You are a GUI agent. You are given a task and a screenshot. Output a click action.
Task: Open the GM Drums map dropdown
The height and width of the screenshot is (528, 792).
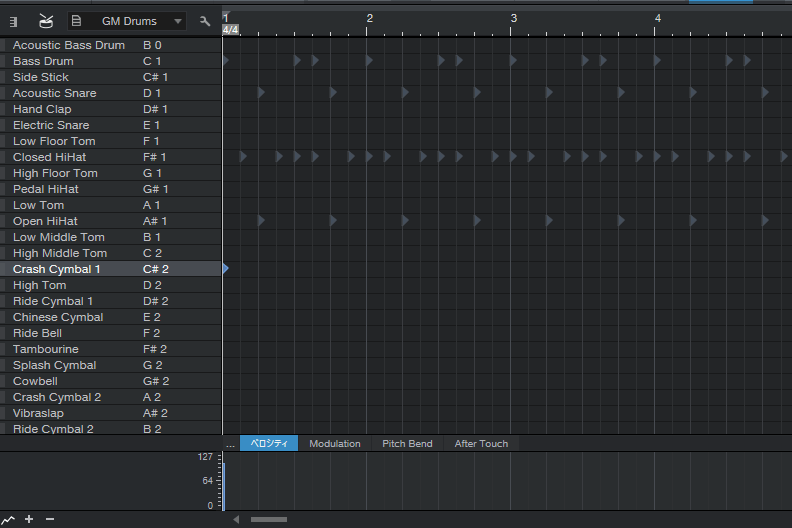127,21
